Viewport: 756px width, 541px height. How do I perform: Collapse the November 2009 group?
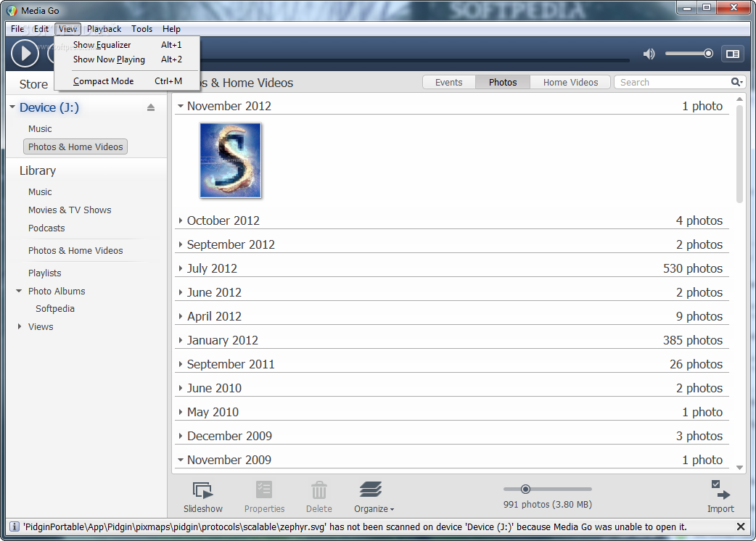pyautogui.click(x=181, y=460)
